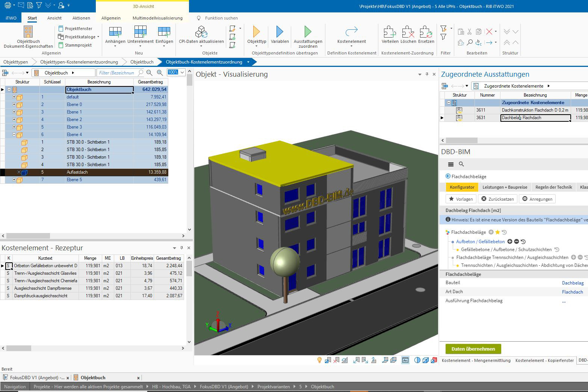Viewport: 588px width, 392px height.
Task: Click the Objektbuch Dokument-Eigenschaften building icon
Action: [x=28, y=32]
